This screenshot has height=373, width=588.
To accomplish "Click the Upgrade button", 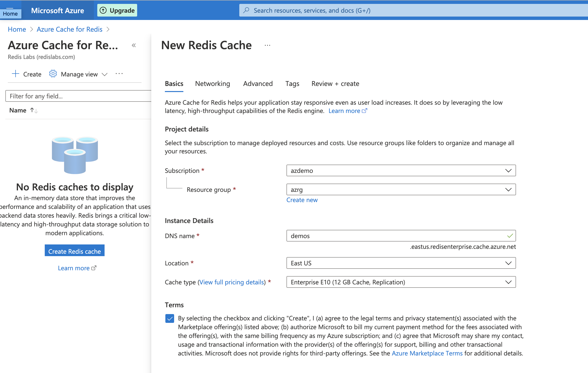I will point(117,10).
